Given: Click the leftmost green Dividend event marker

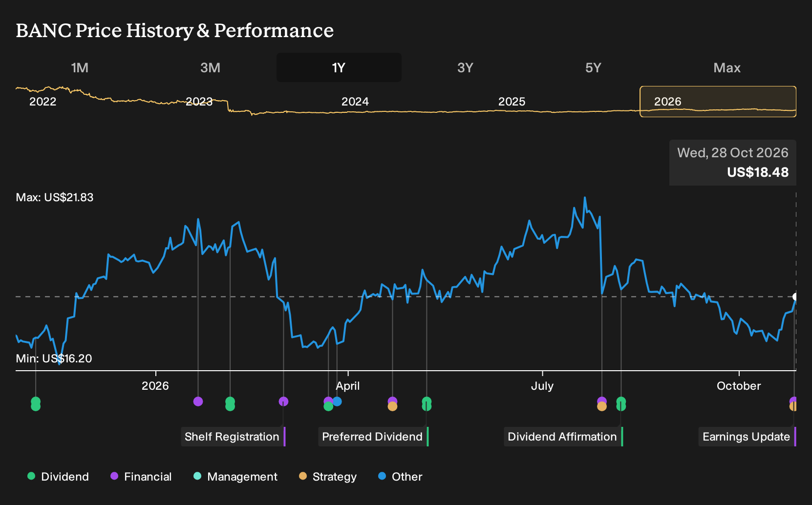Looking at the screenshot, I should [36, 404].
